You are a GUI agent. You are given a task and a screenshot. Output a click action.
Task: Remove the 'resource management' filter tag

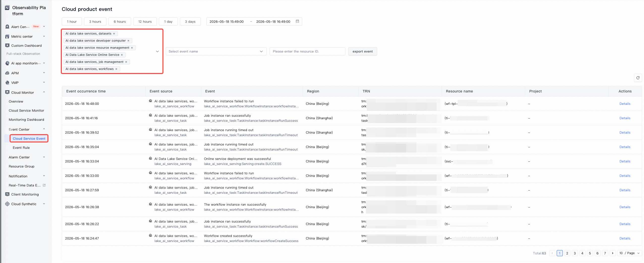point(132,48)
